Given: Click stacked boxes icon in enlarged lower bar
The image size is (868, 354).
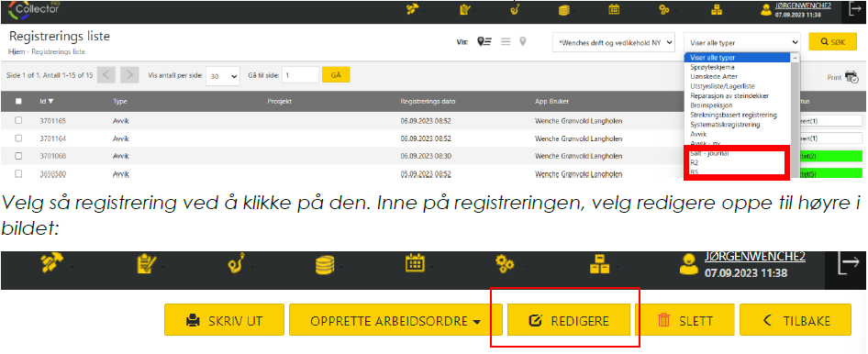Looking at the screenshot, I should pos(599,264).
